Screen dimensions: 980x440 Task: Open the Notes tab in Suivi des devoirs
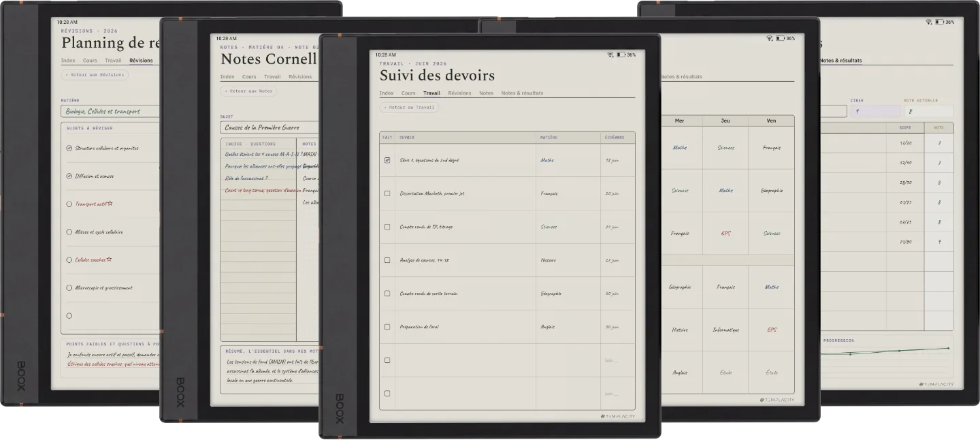(486, 93)
